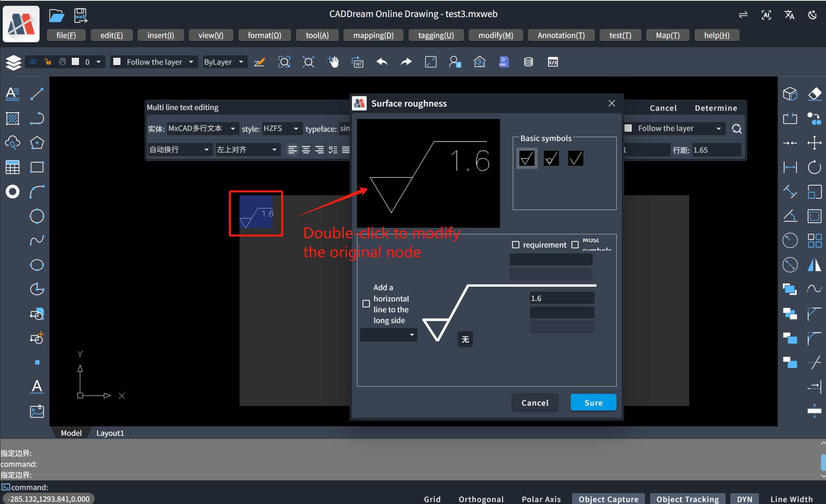This screenshot has width=826, height=504.
Task: Enable the requirement checkbox
Action: pyautogui.click(x=516, y=245)
